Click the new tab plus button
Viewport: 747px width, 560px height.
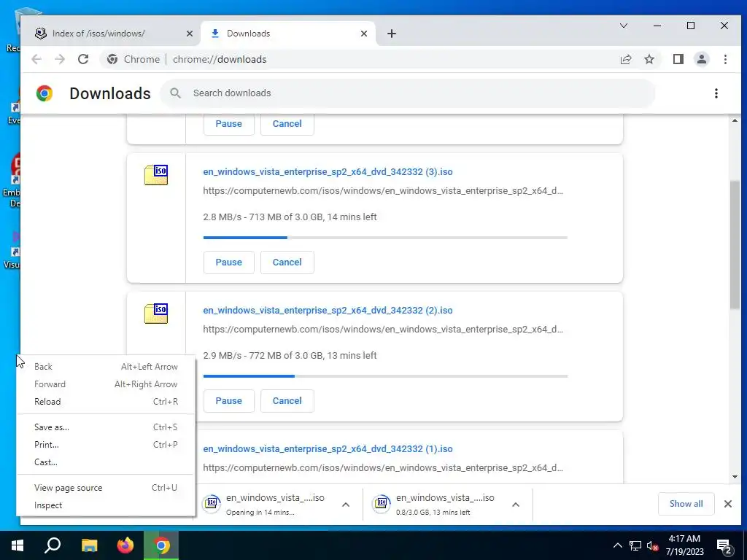click(392, 34)
